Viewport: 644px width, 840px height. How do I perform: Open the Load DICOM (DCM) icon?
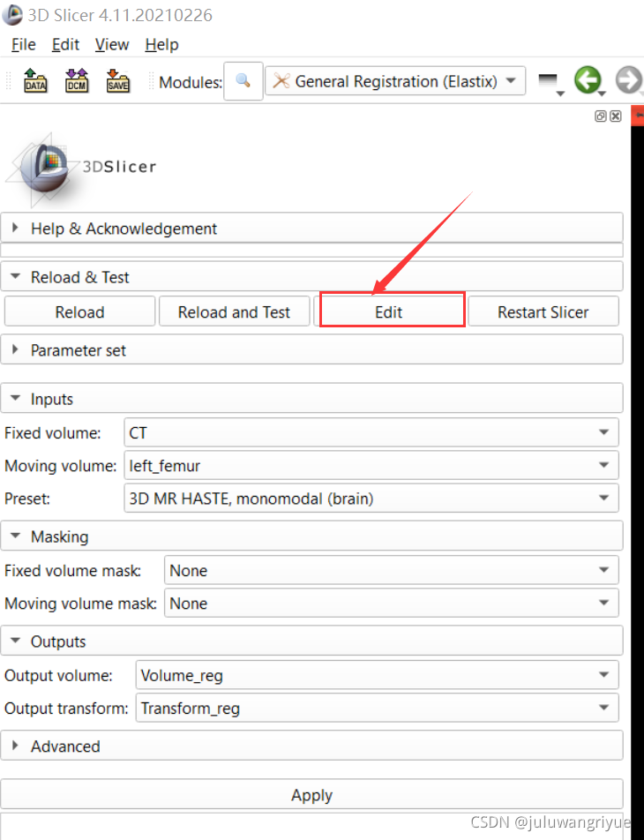(77, 81)
